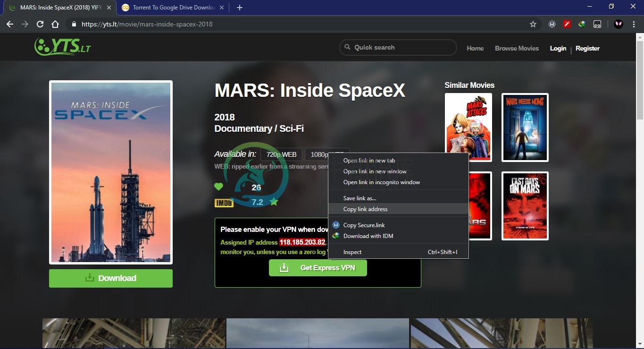Open the profile avatar icon

pos(618,24)
